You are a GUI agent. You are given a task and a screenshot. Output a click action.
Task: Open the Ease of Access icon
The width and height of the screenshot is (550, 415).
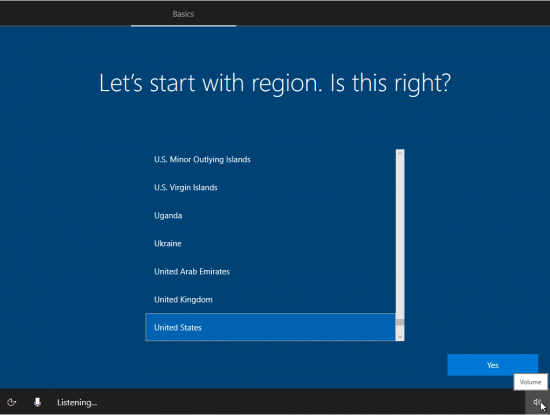point(12,402)
